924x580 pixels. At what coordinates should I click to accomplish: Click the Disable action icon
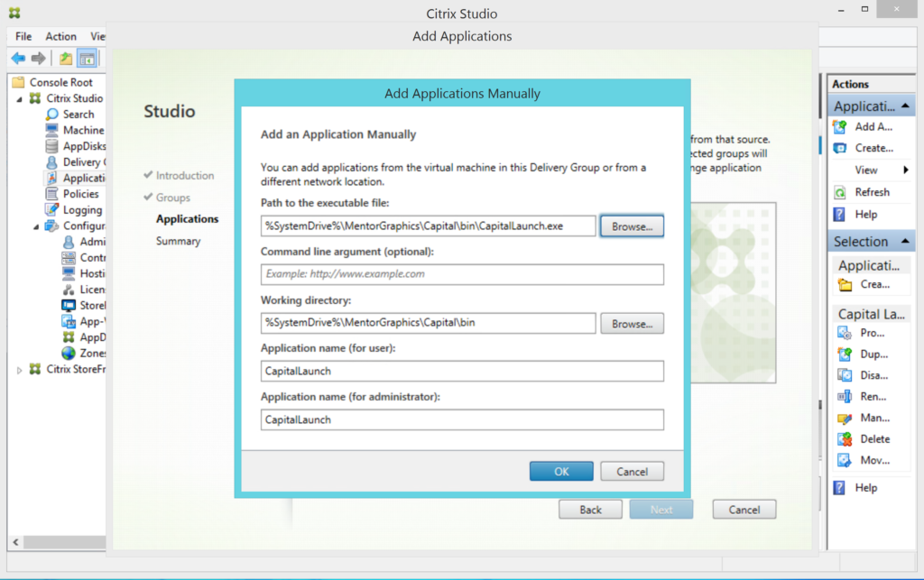click(x=845, y=375)
